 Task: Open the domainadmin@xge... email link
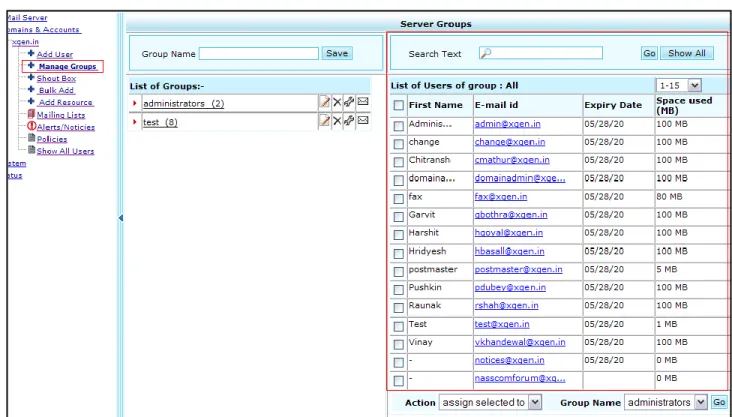520,178
